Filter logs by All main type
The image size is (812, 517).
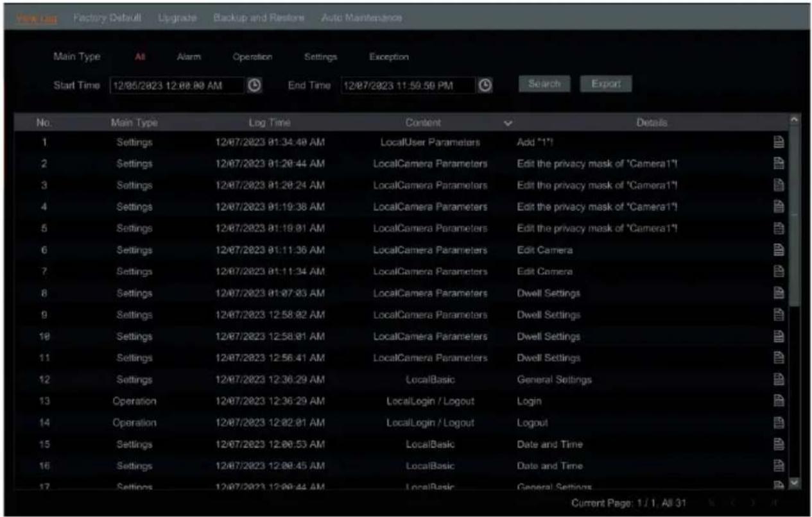coord(140,57)
